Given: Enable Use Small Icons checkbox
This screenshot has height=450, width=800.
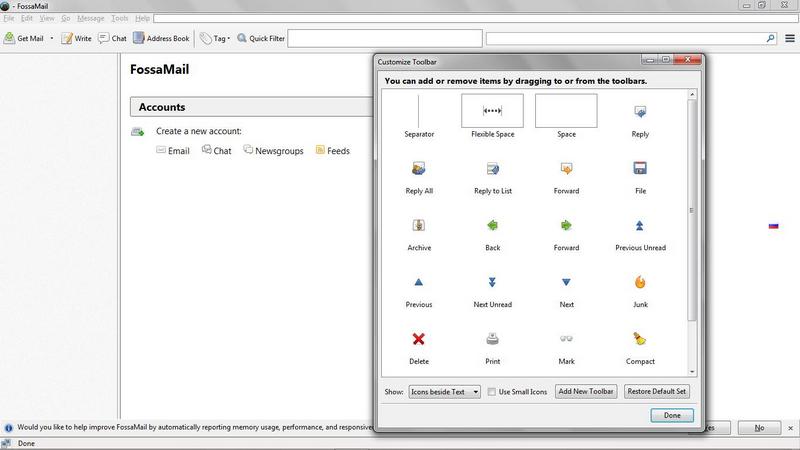Looking at the screenshot, I should tap(491, 392).
